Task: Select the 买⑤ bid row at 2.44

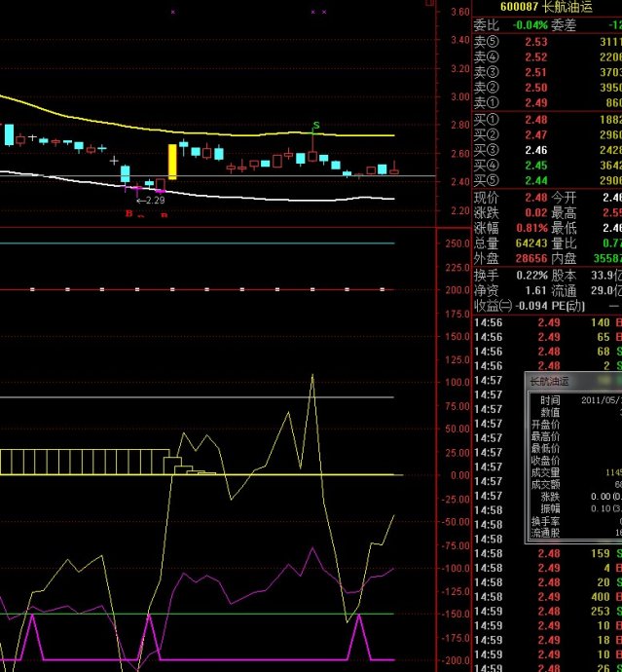Action: pos(546,181)
